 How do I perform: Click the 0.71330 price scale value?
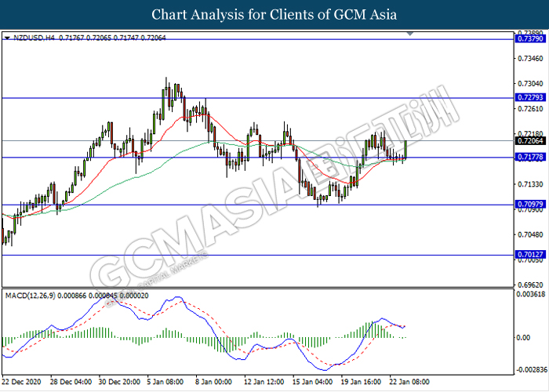(531, 184)
